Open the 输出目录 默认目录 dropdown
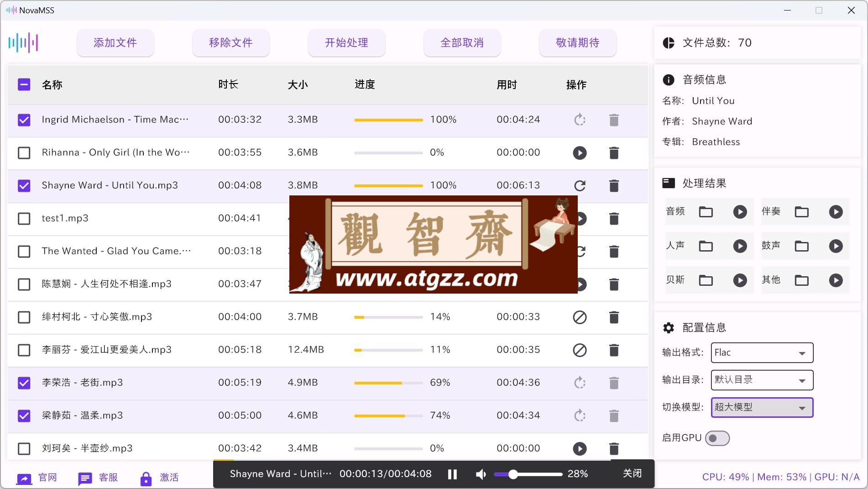The image size is (868, 489). tap(762, 380)
